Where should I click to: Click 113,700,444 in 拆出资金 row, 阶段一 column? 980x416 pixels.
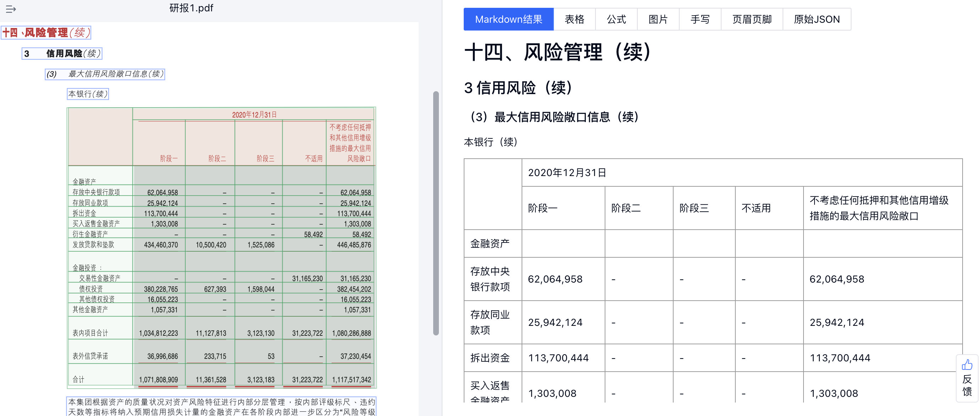(x=558, y=358)
